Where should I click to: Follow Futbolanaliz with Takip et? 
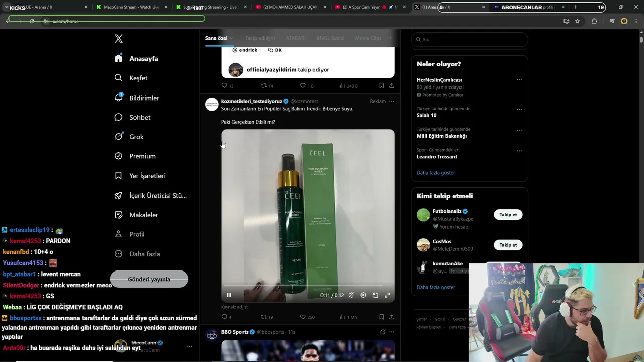[508, 215]
